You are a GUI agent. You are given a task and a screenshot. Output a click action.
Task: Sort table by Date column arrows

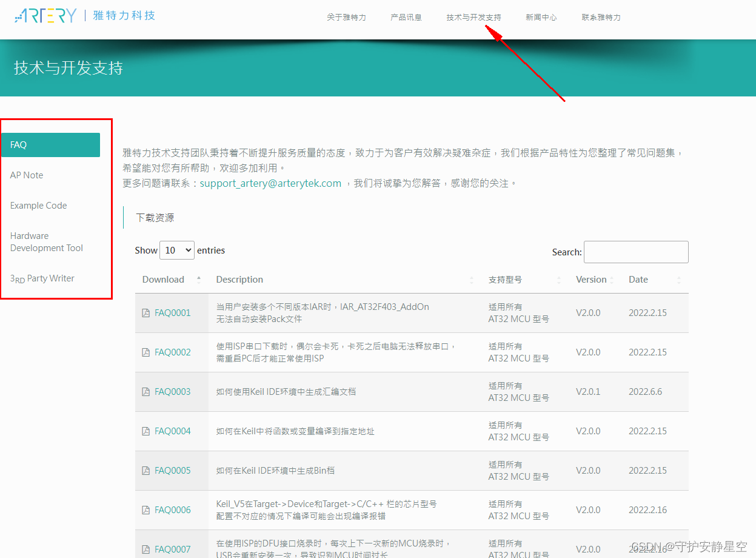pyautogui.click(x=679, y=280)
